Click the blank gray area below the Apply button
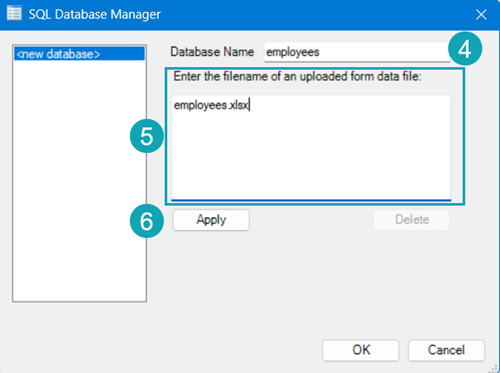This screenshot has width=500, height=373. [x=310, y=283]
